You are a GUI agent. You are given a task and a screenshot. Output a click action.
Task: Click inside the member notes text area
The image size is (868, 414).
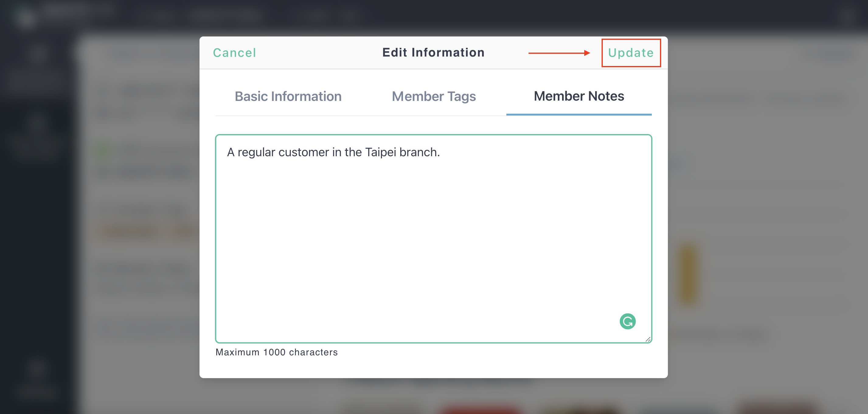(434, 239)
